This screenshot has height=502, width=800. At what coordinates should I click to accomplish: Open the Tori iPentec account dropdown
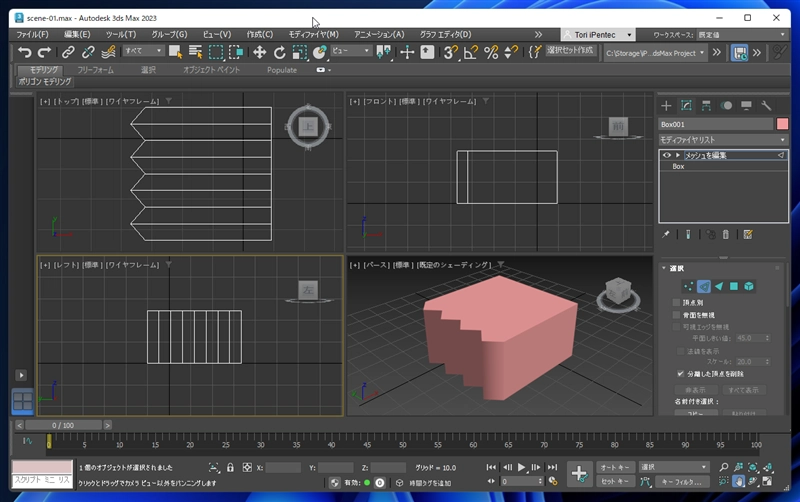tap(597, 35)
